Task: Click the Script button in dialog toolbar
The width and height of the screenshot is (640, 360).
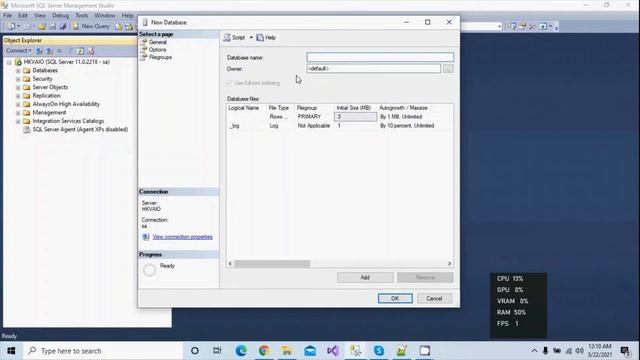Action: pyautogui.click(x=235, y=38)
